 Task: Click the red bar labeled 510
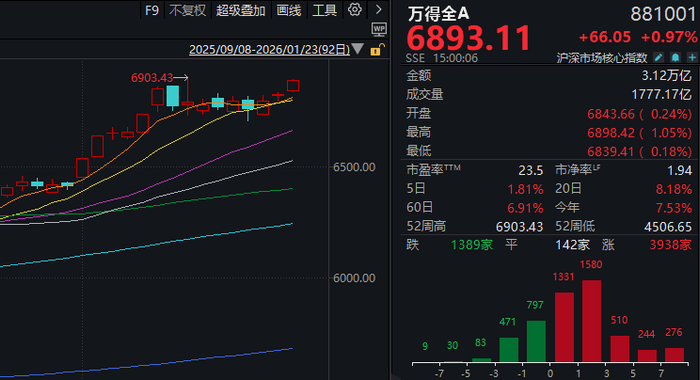620,349
